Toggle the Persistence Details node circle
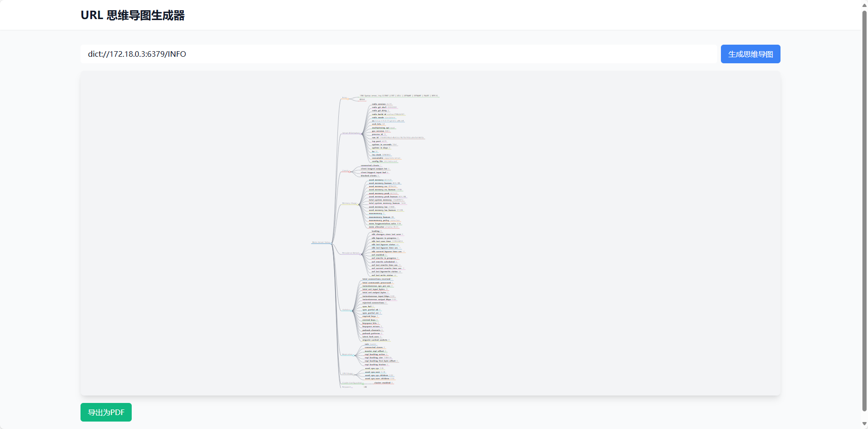The width and height of the screenshot is (868, 429). coord(361,254)
